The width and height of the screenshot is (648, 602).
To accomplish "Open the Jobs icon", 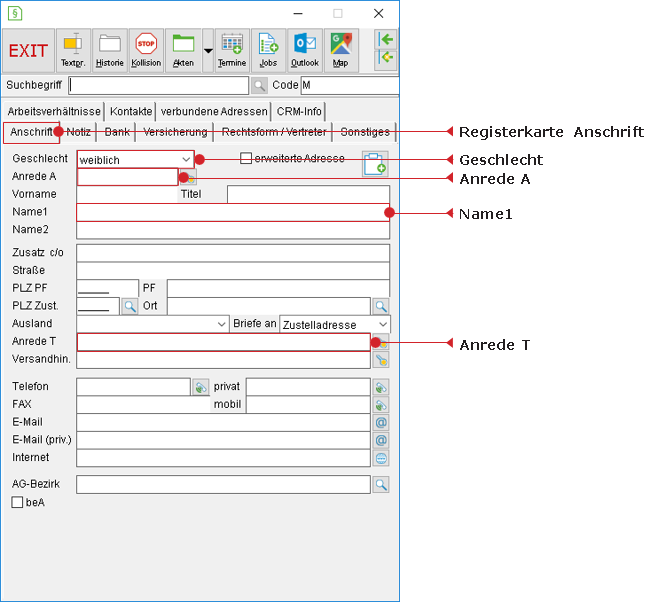I will coord(268,51).
